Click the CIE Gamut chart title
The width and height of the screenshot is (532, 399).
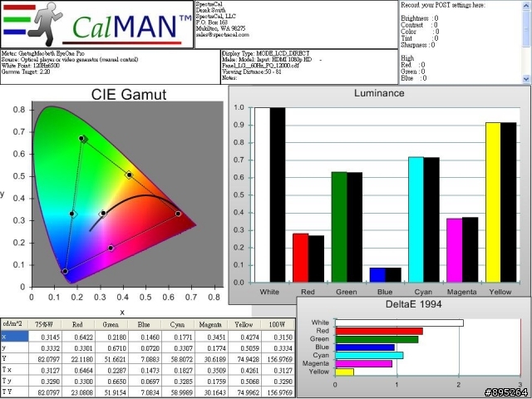click(129, 94)
